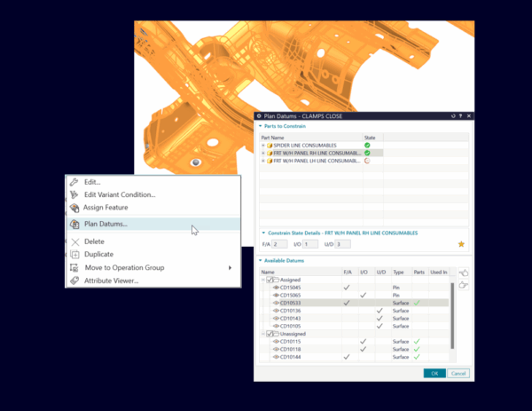Click the settings gear icon in Plan Datums title
532x411 pixels.
(x=260, y=116)
